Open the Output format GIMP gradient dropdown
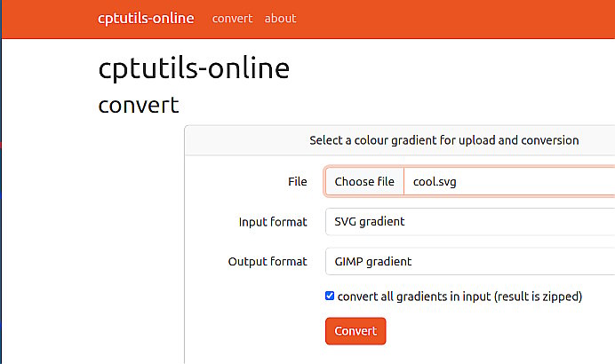This screenshot has height=364, width=615. (469, 262)
